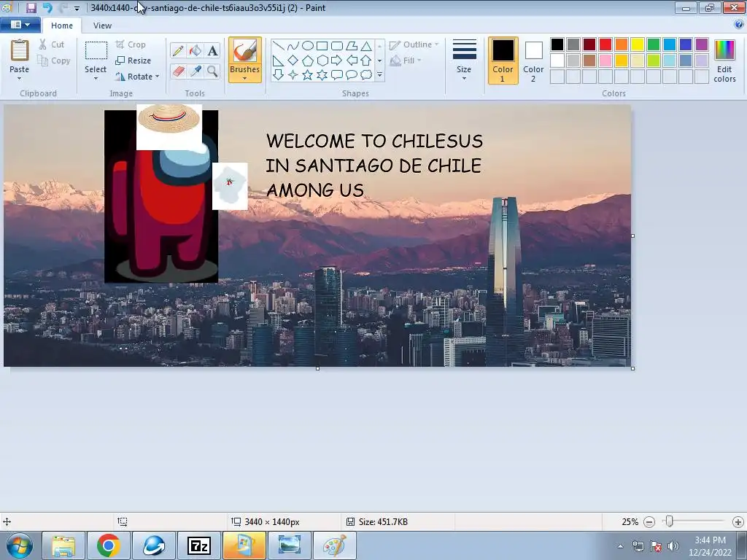Click the Paste clipboard icon

click(x=20, y=50)
